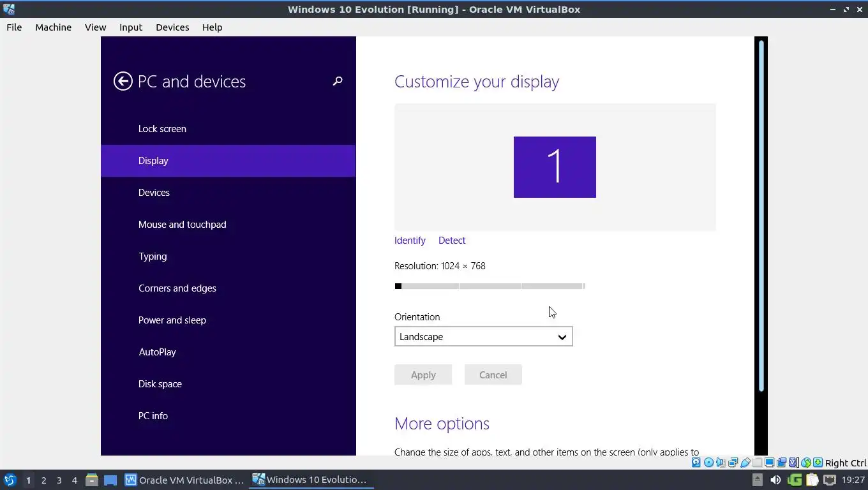Click the network adapters status icon
868x490 pixels.
point(733,463)
